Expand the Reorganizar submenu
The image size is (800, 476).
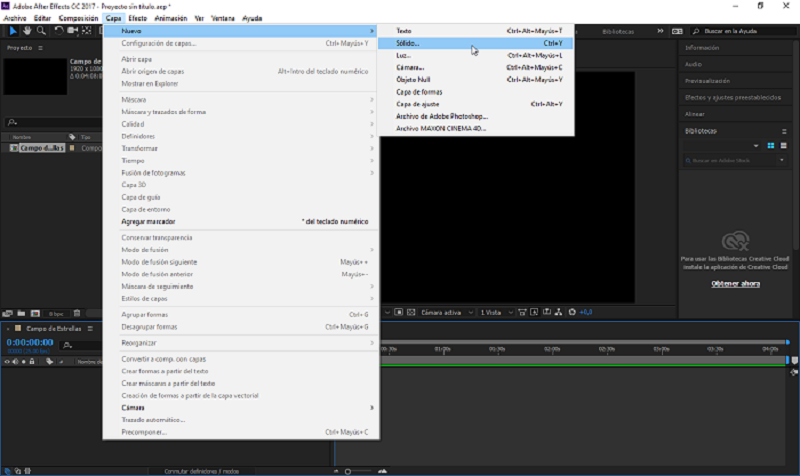coord(241,343)
